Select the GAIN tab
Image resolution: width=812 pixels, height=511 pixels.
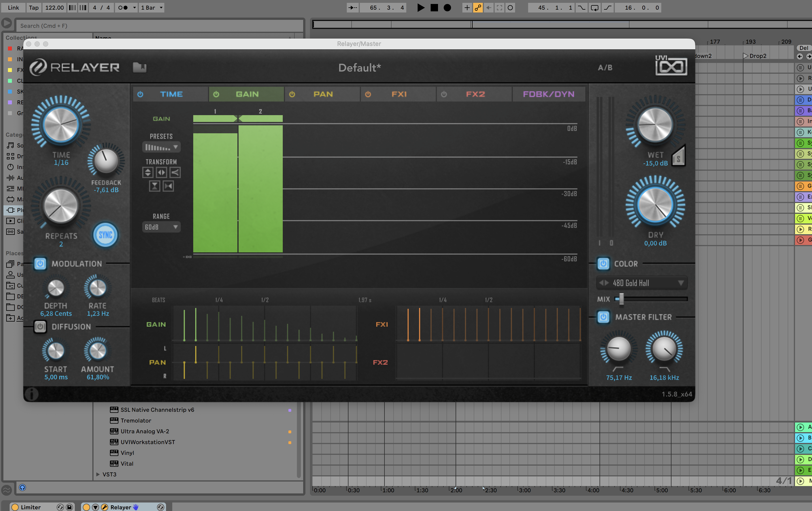click(x=246, y=94)
